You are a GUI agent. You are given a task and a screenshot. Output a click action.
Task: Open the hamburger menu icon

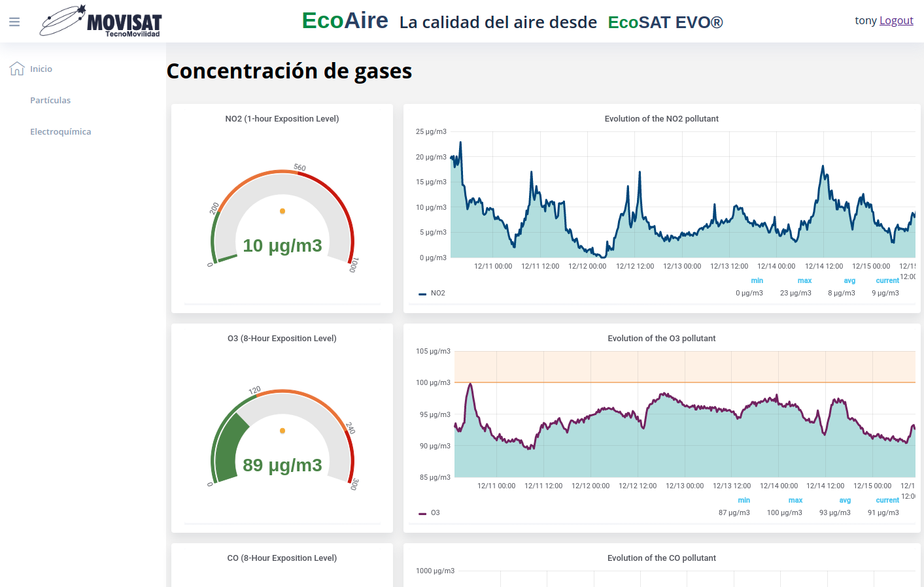(14, 22)
